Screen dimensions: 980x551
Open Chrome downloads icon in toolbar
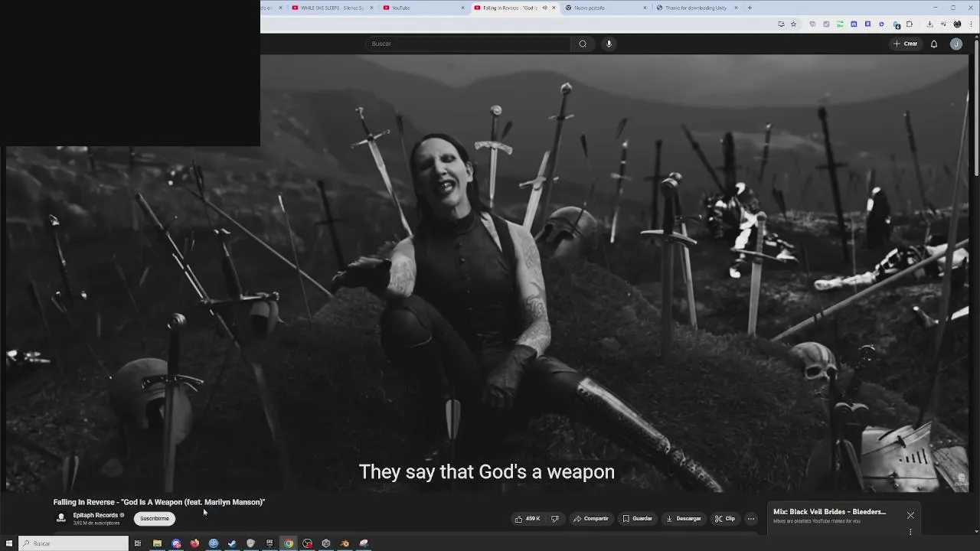(929, 24)
